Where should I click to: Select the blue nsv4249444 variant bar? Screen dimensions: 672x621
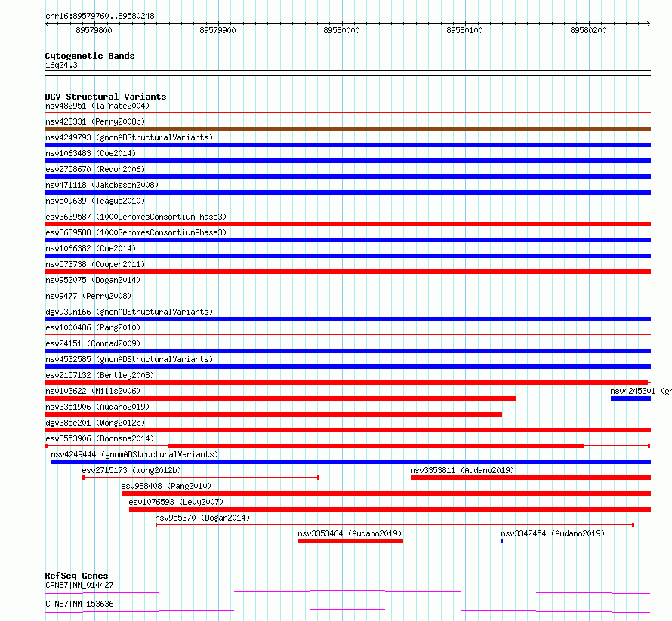point(351,462)
